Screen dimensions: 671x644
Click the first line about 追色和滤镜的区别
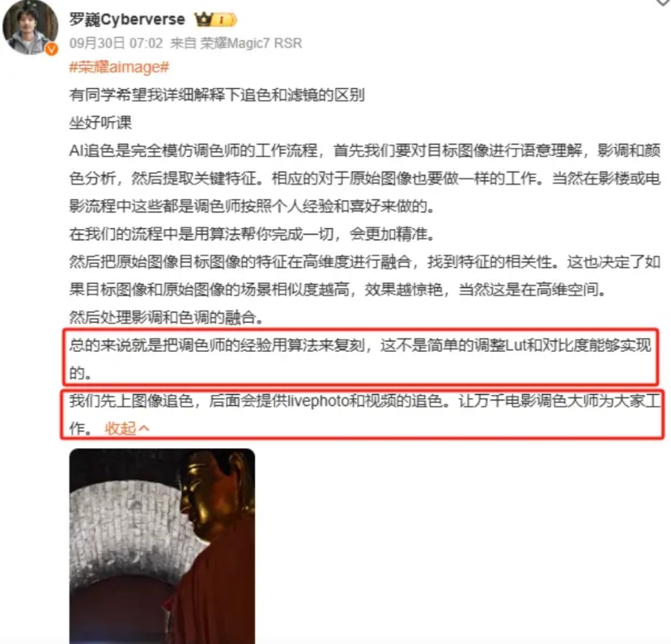217,95
